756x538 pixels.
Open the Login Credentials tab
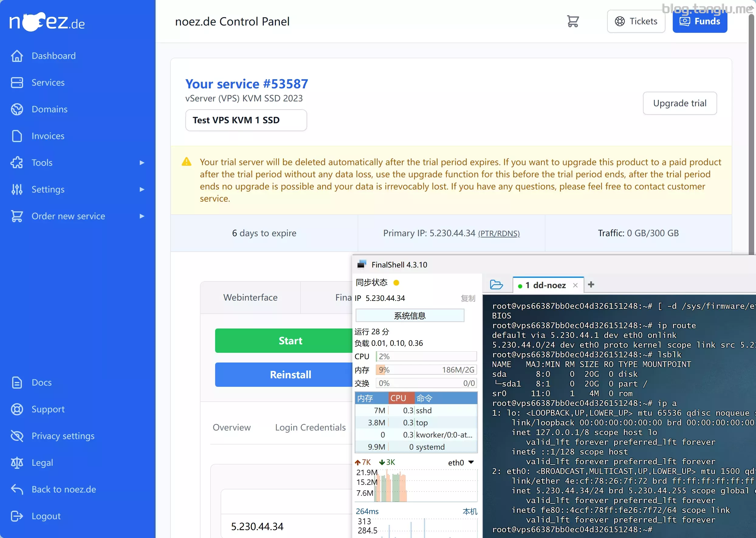pyautogui.click(x=310, y=427)
